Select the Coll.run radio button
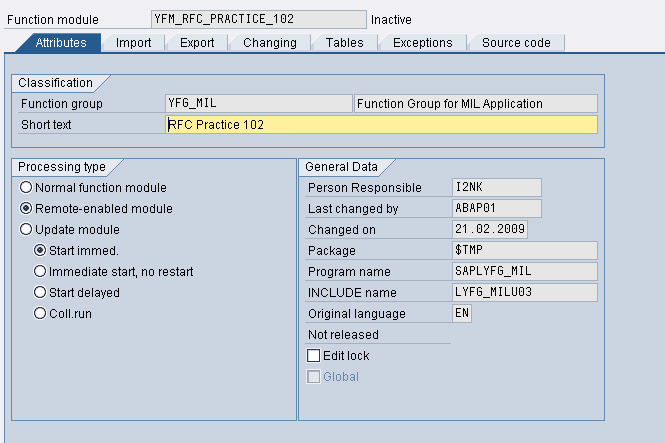The width and height of the screenshot is (665, 443). point(40,313)
